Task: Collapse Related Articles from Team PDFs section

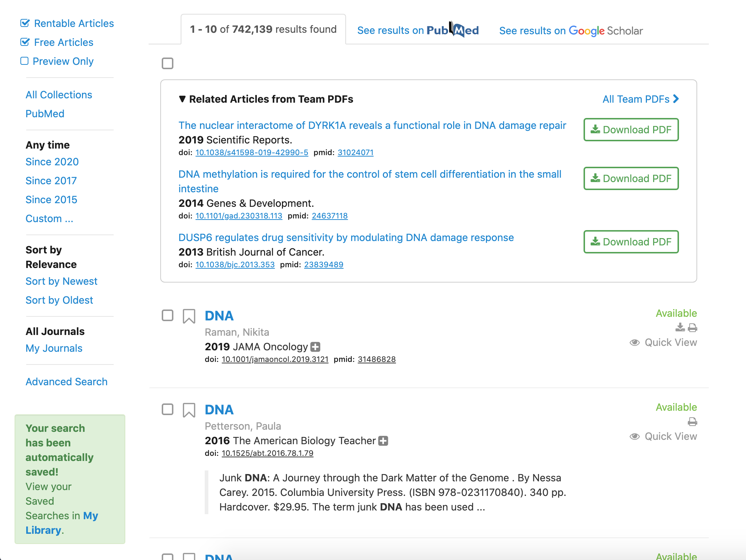Action: coord(182,99)
